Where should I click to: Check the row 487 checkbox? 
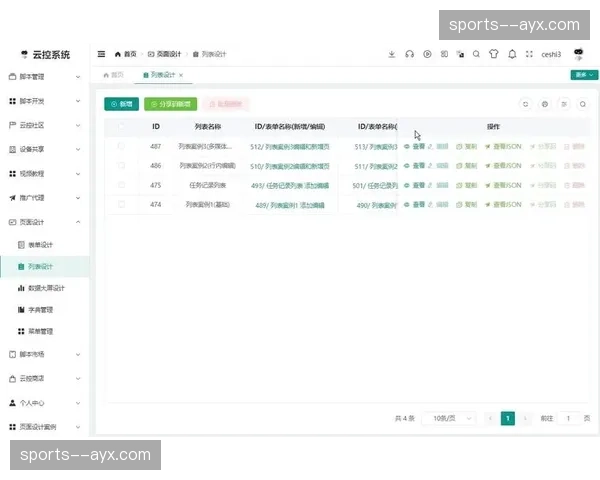point(121,146)
